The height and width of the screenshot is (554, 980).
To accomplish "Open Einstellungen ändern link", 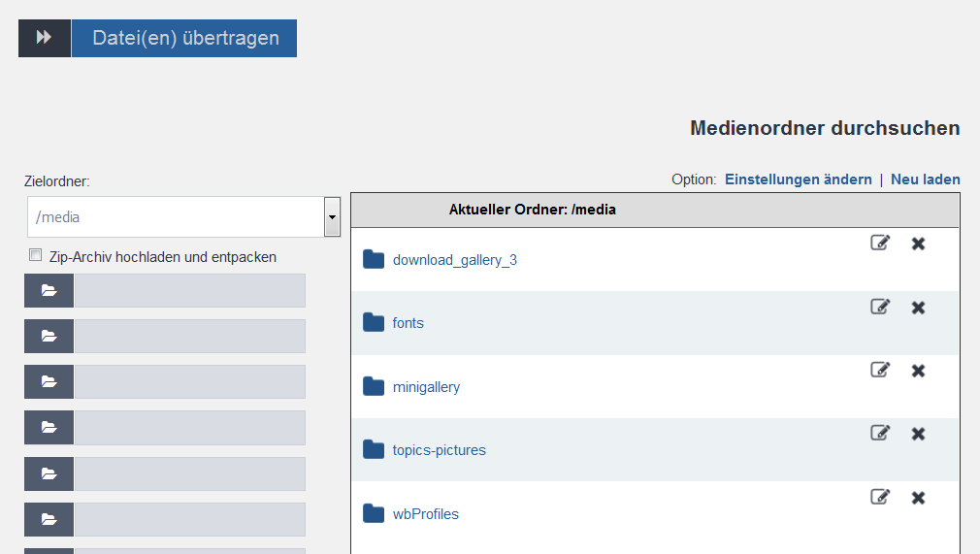I will click(x=799, y=179).
